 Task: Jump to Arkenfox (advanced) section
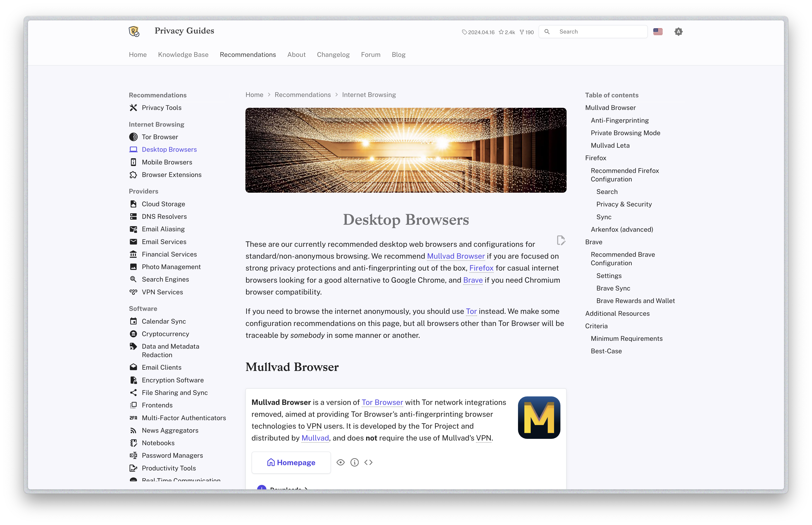[622, 229]
